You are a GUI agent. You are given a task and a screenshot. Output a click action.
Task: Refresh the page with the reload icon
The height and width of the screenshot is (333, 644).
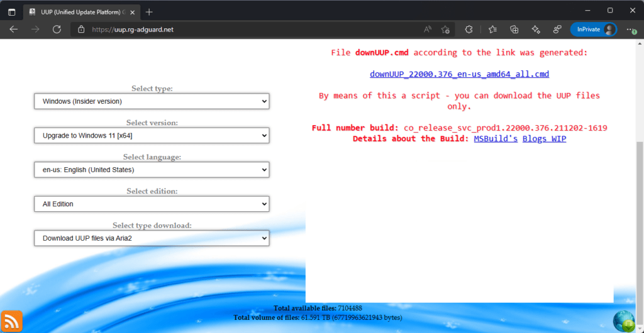tap(57, 29)
